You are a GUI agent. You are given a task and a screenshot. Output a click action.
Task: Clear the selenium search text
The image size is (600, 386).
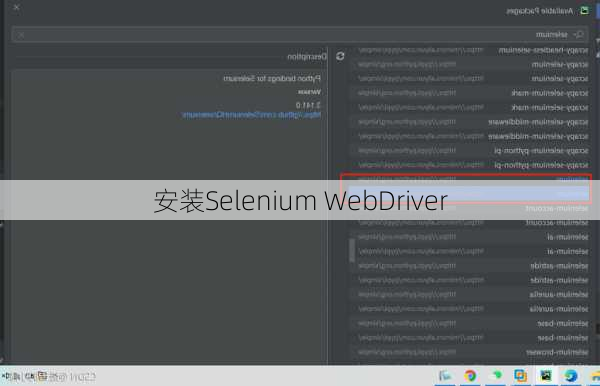pyautogui.click(x=21, y=35)
